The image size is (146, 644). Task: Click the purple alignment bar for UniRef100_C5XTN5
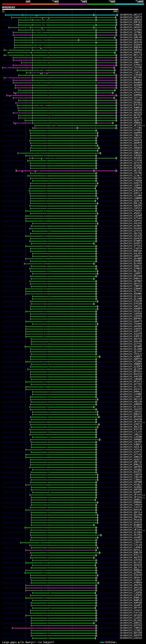(59, 68)
